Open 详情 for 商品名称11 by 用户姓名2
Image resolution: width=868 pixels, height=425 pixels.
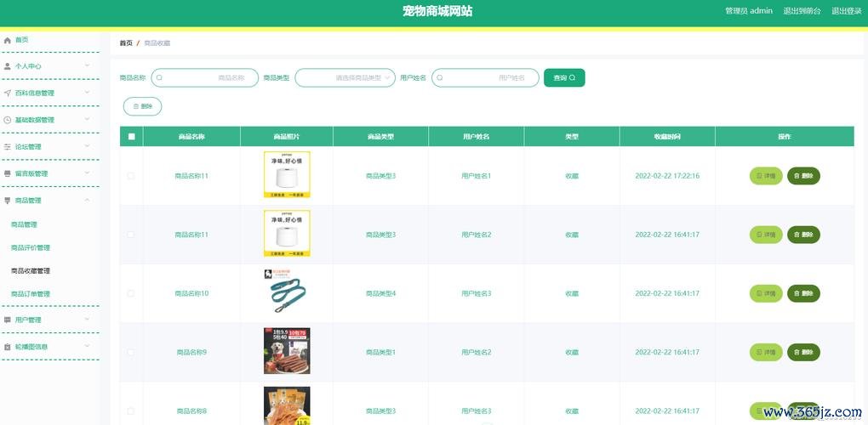tap(766, 235)
